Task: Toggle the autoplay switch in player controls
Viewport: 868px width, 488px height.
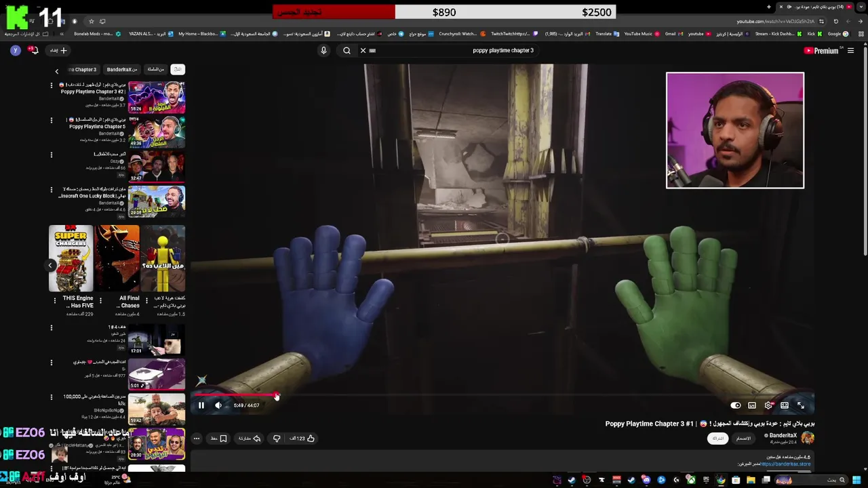Action: click(x=736, y=405)
